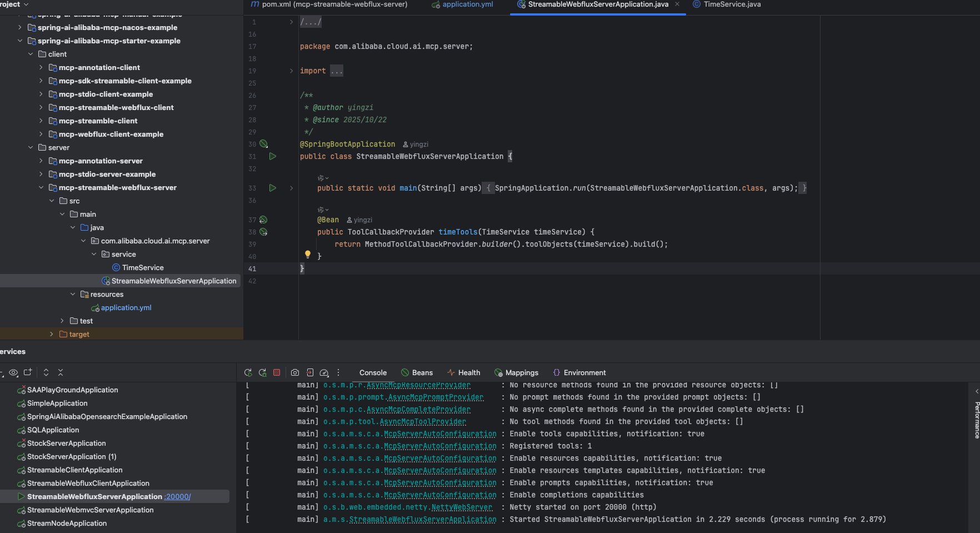Open the Beans tab in Services panel
The height and width of the screenshot is (533, 980).
point(422,372)
